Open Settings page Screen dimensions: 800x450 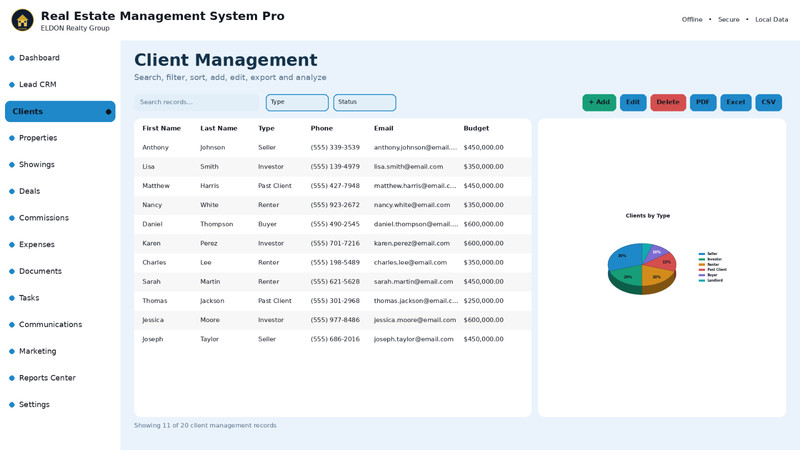[x=34, y=404]
